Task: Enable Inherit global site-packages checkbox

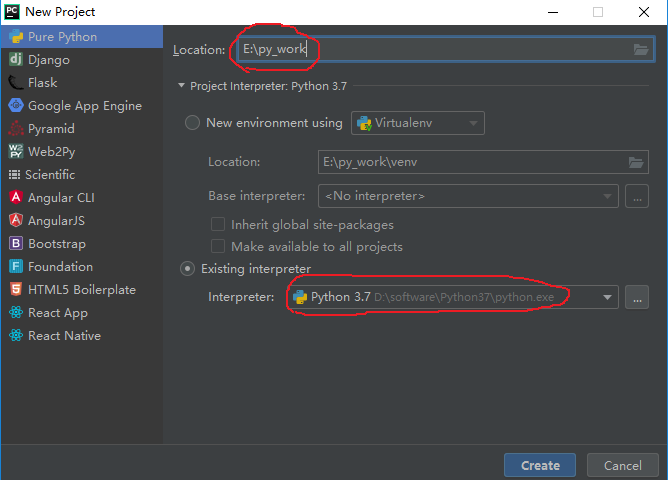Action: pyautogui.click(x=218, y=224)
